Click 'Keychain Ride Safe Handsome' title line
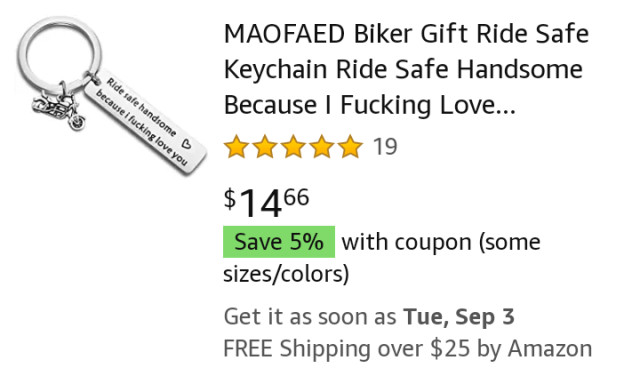 pyautogui.click(x=403, y=69)
